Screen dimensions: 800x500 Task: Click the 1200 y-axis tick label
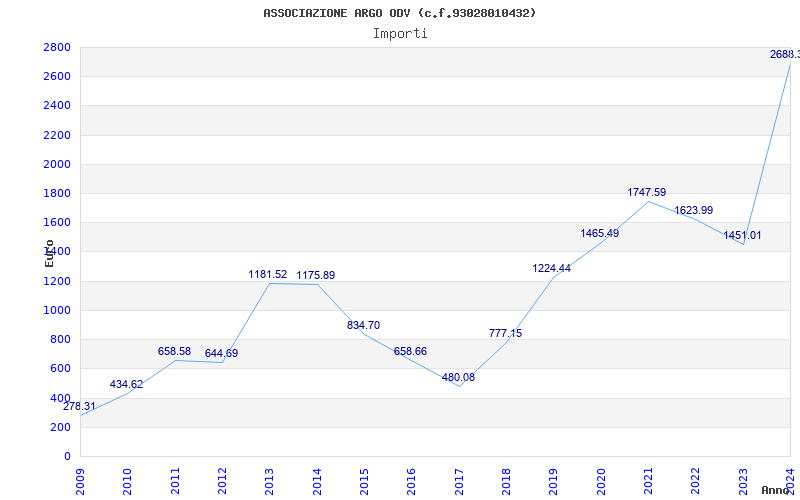[x=58, y=282]
